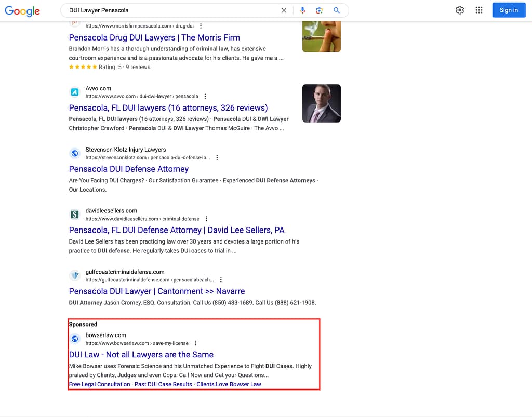Click the magnifying glass search icon
532x417 pixels.
[x=336, y=10]
